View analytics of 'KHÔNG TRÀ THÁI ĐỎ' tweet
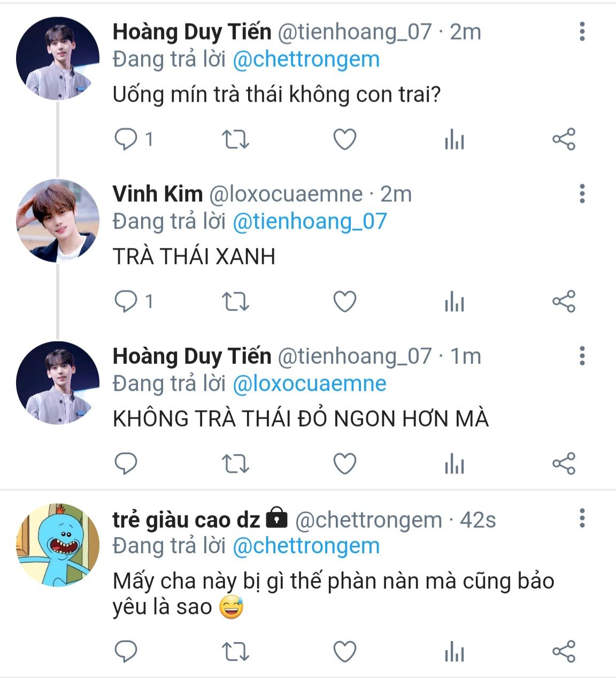 pyautogui.click(x=454, y=463)
